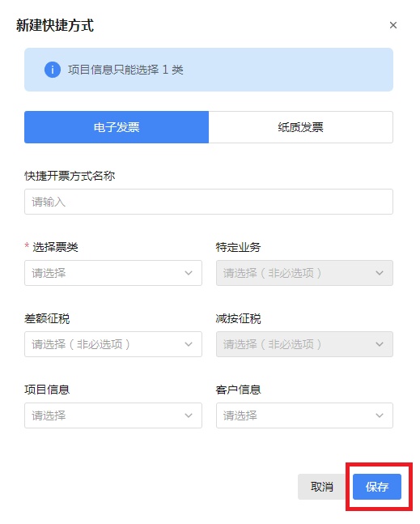This screenshot has width=420, height=524.
Task: Click the blue info icon in banner
Action: pos(53,70)
